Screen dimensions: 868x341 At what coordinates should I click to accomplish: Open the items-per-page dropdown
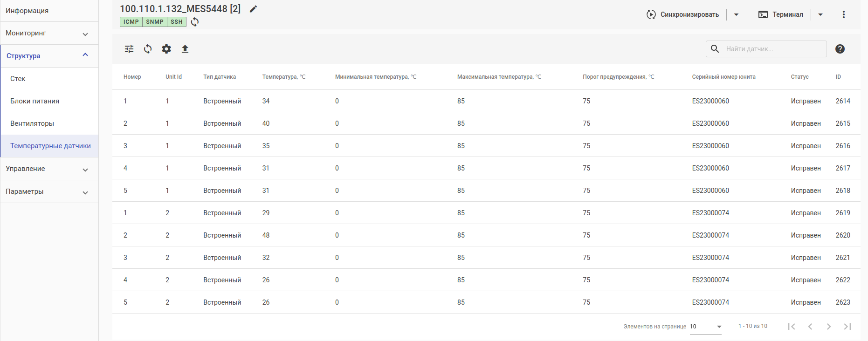706,327
